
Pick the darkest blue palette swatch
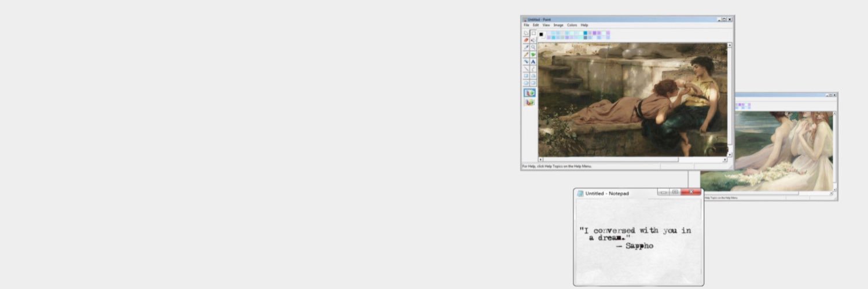click(x=586, y=33)
